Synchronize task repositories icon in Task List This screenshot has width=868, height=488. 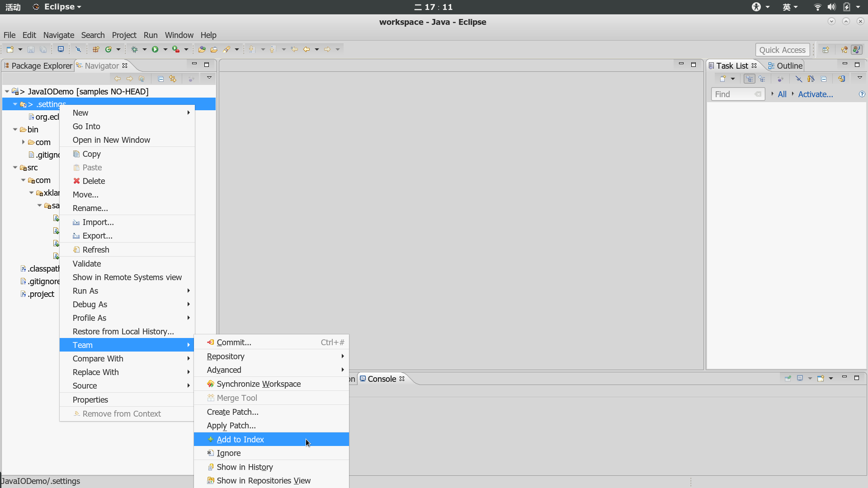841,79
